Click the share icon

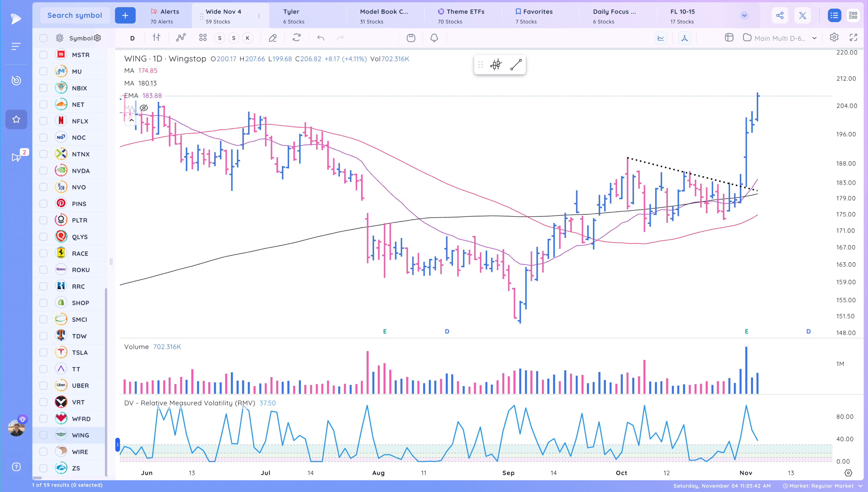pos(780,16)
